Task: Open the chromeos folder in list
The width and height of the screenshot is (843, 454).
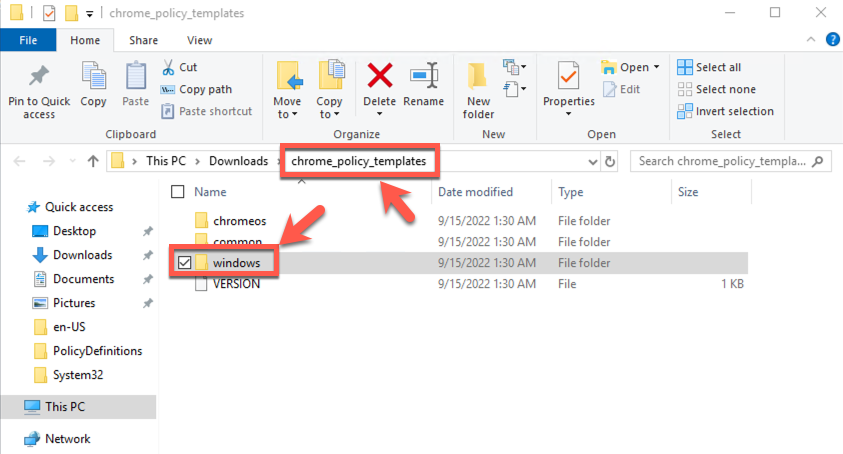Action: point(233,220)
